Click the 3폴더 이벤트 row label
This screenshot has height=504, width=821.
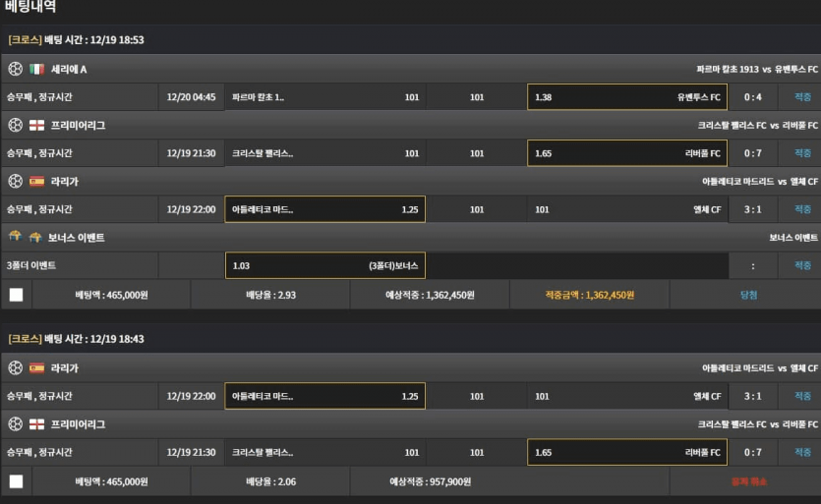[x=30, y=265]
